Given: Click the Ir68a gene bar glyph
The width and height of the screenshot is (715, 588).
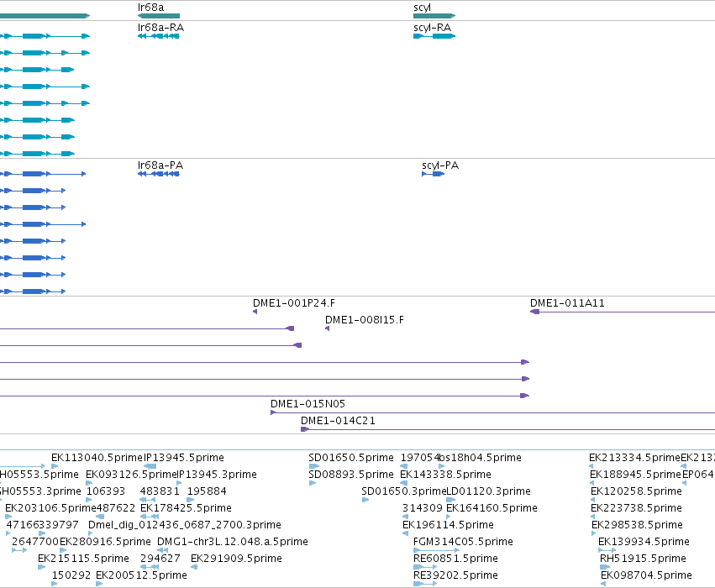Looking at the screenshot, I should click(x=159, y=16).
